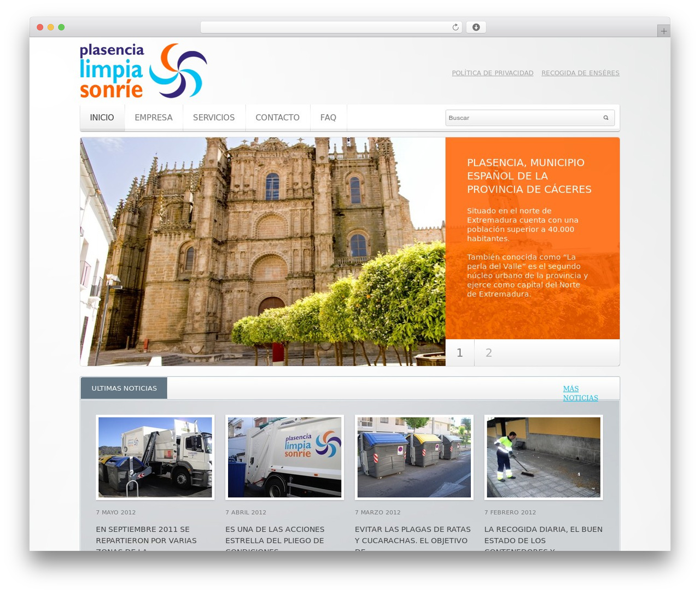This screenshot has height=593, width=700.
Task: Go to the EMPRESA menu item
Action: pos(154,118)
